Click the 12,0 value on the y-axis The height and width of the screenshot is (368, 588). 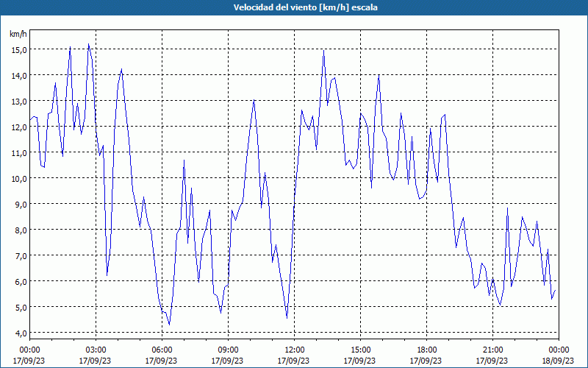pyautogui.click(x=18, y=127)
